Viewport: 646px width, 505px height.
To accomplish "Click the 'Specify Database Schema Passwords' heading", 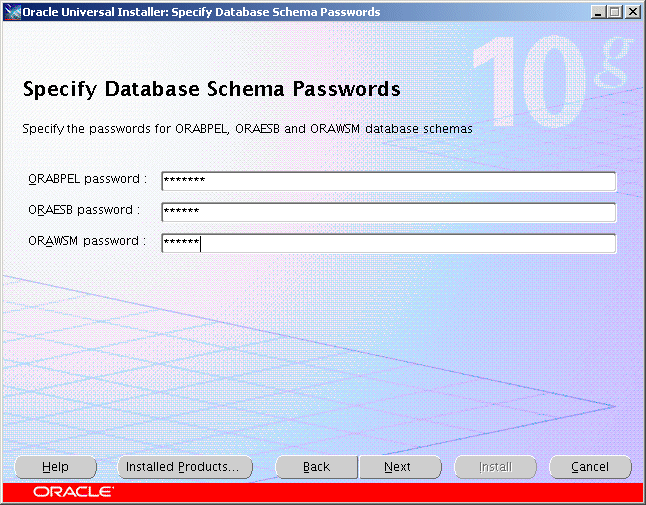I will 211,89.
